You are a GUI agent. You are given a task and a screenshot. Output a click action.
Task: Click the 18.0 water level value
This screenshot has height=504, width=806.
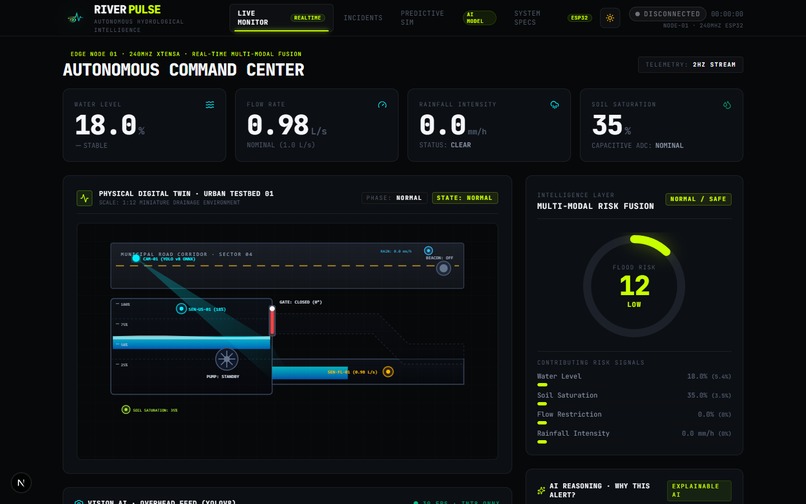point(106,125)
